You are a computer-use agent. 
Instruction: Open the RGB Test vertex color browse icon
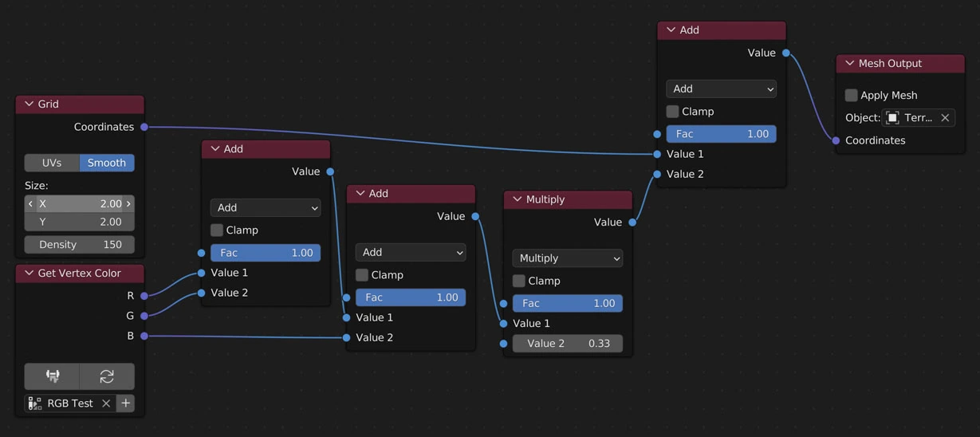coord(35,404)
